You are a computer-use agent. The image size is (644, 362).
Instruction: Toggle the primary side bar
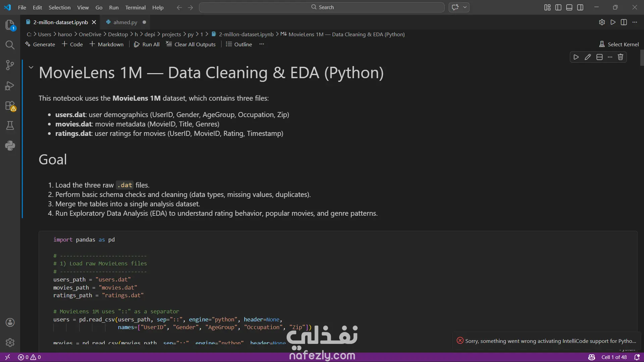pyautogui.click(x=558, y=7)
